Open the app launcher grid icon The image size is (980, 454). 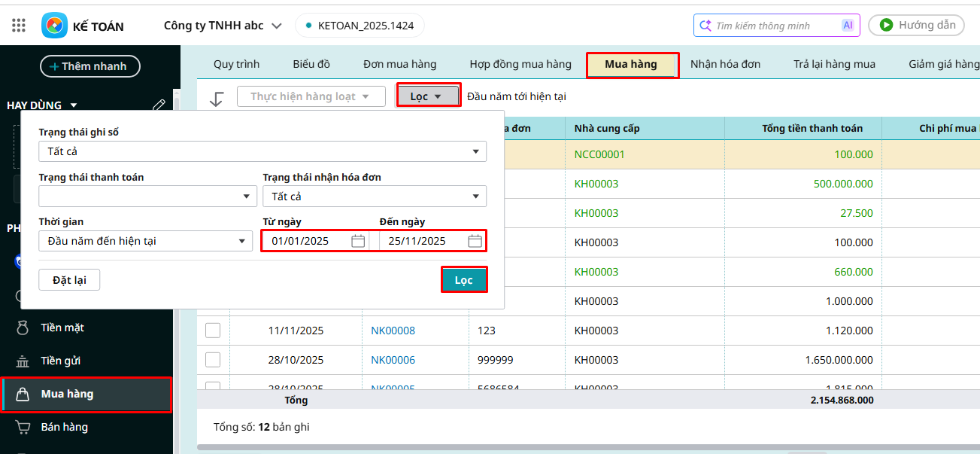(x=19, y=26)
